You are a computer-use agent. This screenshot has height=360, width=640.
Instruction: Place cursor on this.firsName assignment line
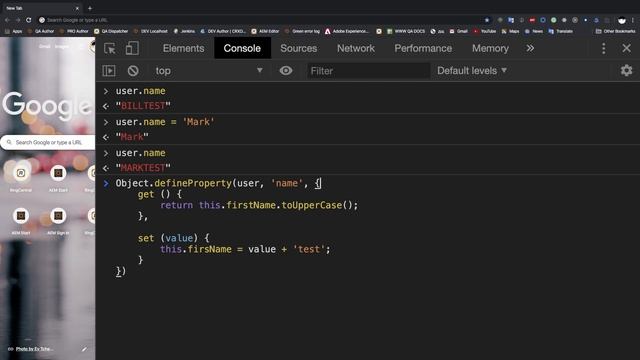[x=245, y=249]
